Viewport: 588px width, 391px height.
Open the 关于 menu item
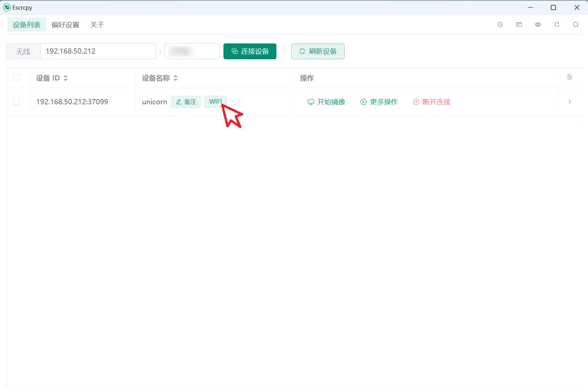[97, 24]
